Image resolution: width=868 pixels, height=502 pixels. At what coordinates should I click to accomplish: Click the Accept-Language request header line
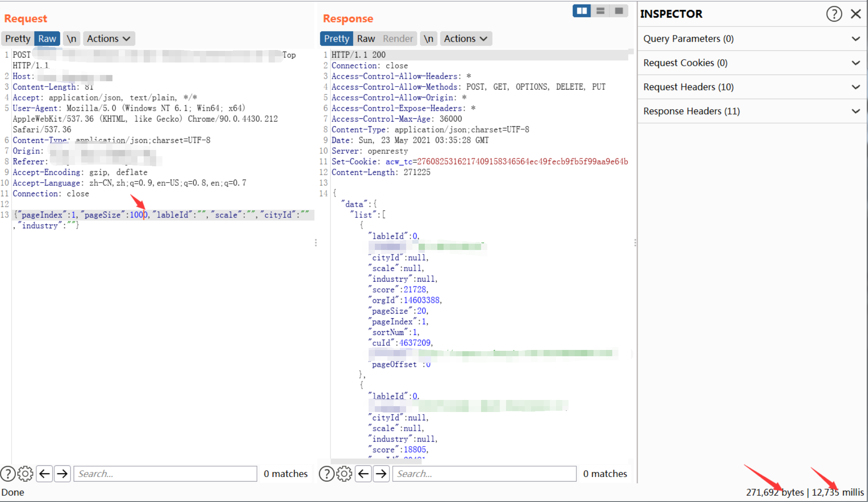coord(130,183)
